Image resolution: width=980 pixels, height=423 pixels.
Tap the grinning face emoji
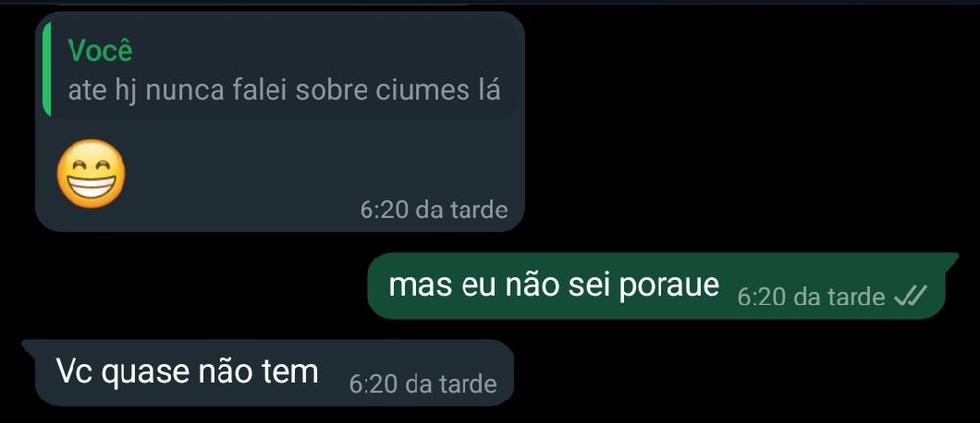(x=91, y=173)
